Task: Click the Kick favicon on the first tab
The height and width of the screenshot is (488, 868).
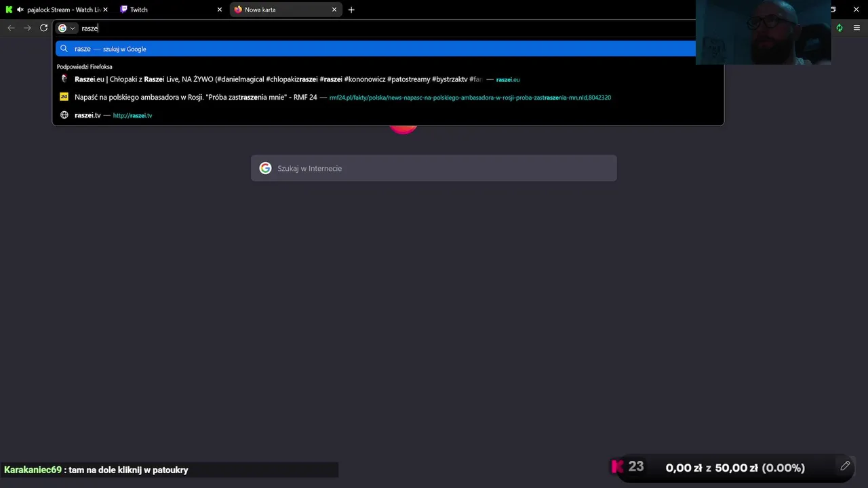Action: pyautogui.click(x=9, y=9)
